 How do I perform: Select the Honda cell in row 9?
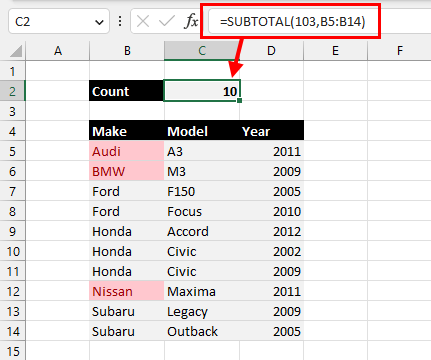[x=127, y=231]
